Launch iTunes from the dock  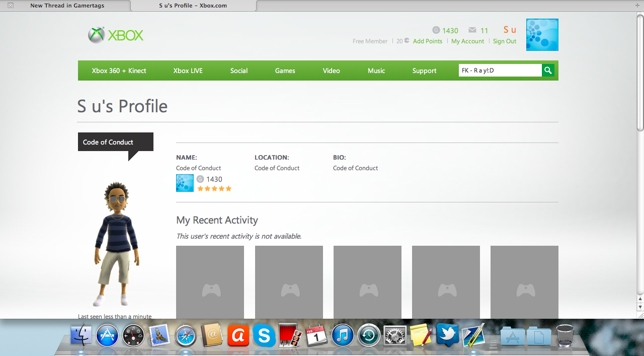coord(343,335)
